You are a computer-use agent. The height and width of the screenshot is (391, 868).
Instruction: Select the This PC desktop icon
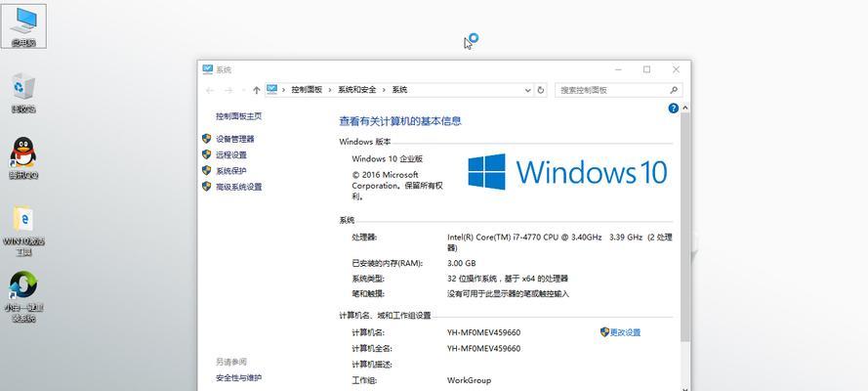coord(23,24)
